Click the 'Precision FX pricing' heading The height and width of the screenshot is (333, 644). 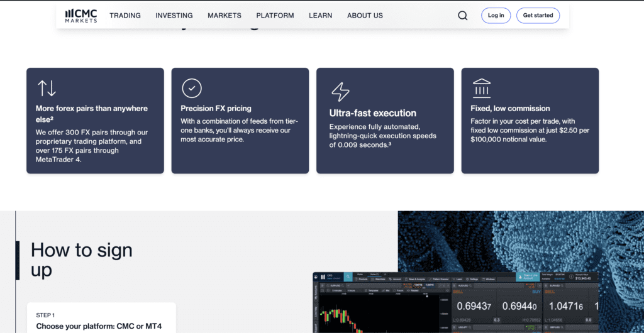click(x=216, y=109)
